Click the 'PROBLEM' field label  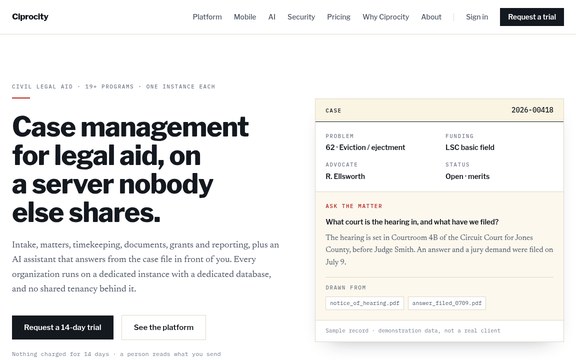(339, 136)
